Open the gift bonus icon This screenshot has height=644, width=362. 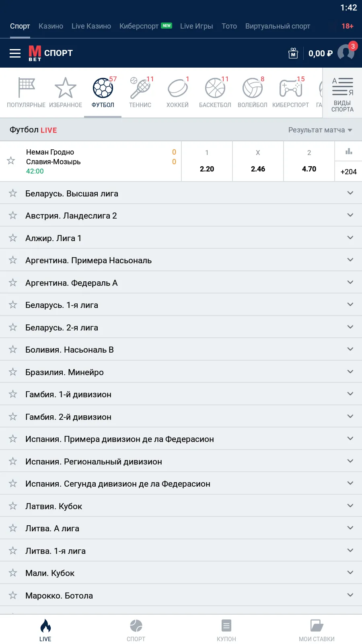(x=293, y=53)
